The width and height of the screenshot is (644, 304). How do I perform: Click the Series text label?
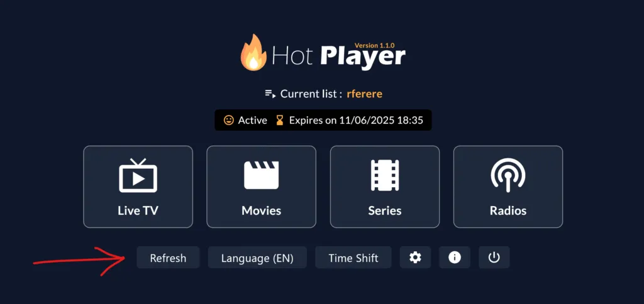pyautogui.click(x=385, y=210)
